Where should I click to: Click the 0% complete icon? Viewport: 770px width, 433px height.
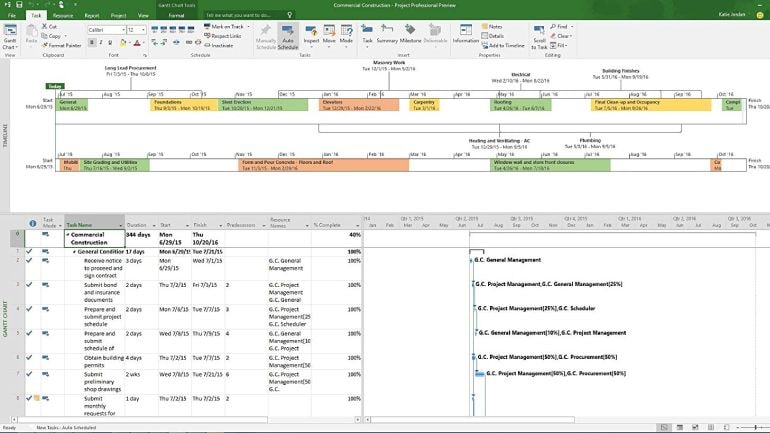tap(155, 29)
